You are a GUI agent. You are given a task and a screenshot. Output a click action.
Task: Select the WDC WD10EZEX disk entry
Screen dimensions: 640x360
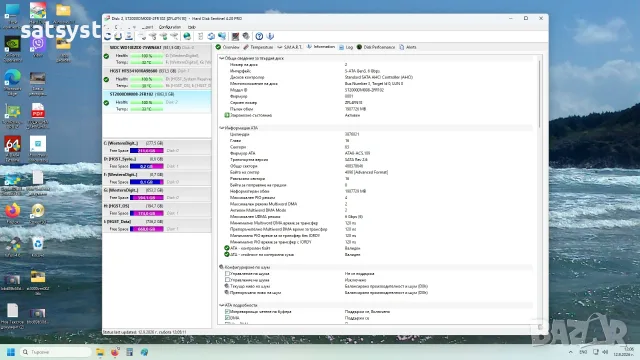157,55
